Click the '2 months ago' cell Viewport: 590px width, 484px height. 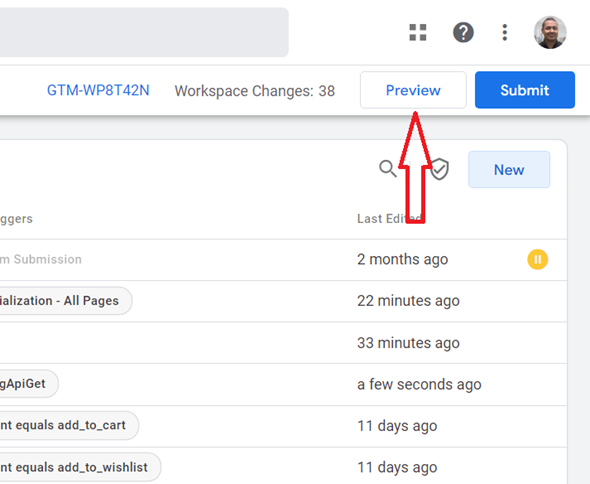point(403,259)
